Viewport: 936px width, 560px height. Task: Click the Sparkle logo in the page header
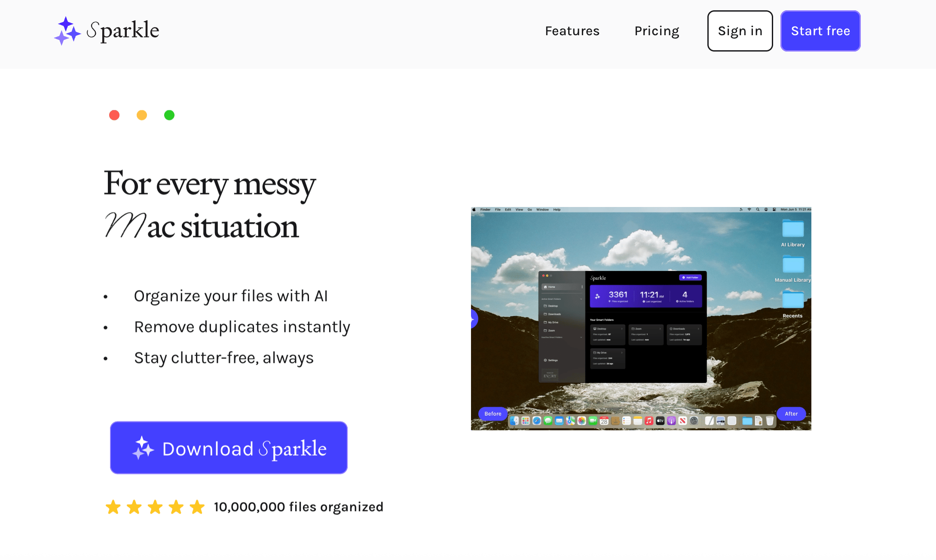(x=106, y=30)
